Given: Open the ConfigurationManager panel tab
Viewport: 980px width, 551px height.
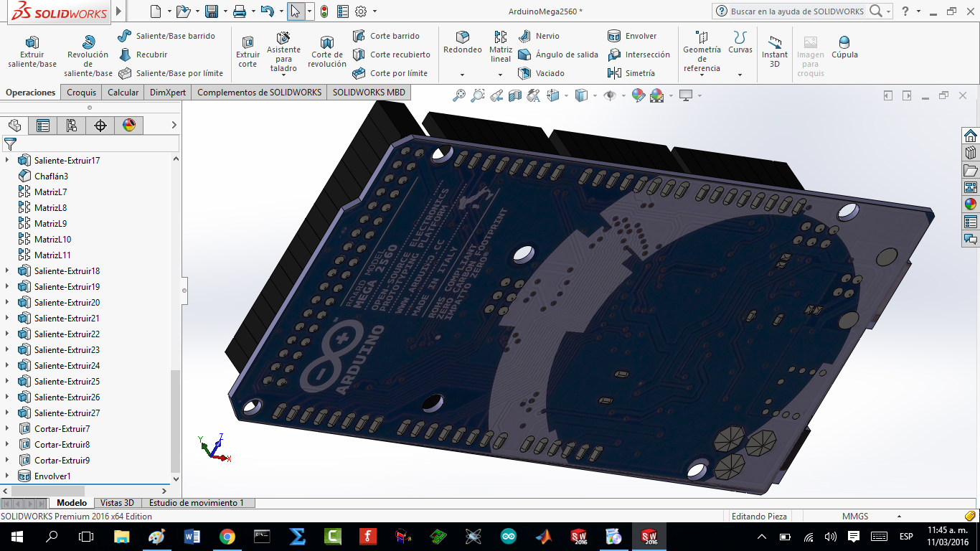Looking at the screenshot, I should pyautogui.click(x=72, y=126).
